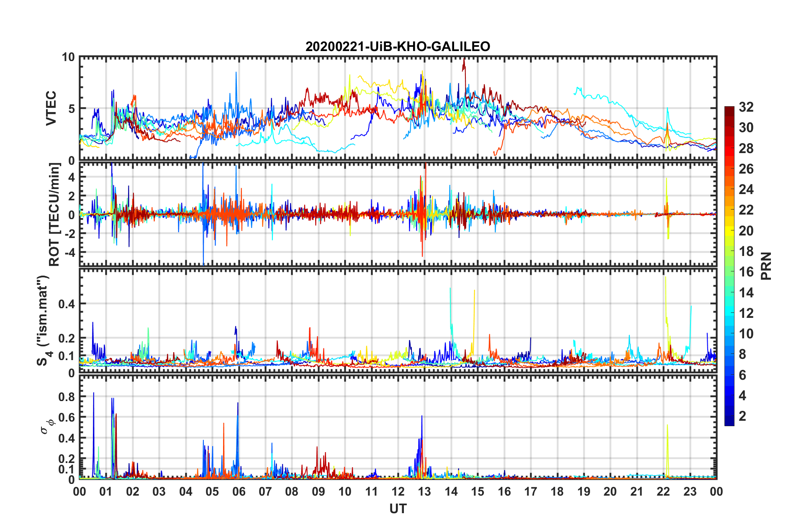This screenshot has width=796, height=532.
Task: Click the VTEC axis tick label "10"
Action: (x=68, y=57)
